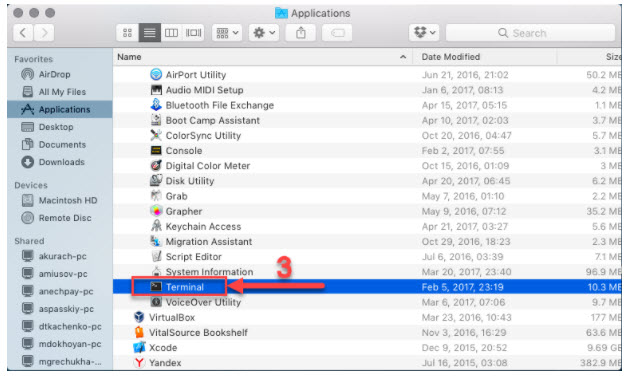
Task: Go back with the left chevron button
Action: coord(23,33)
